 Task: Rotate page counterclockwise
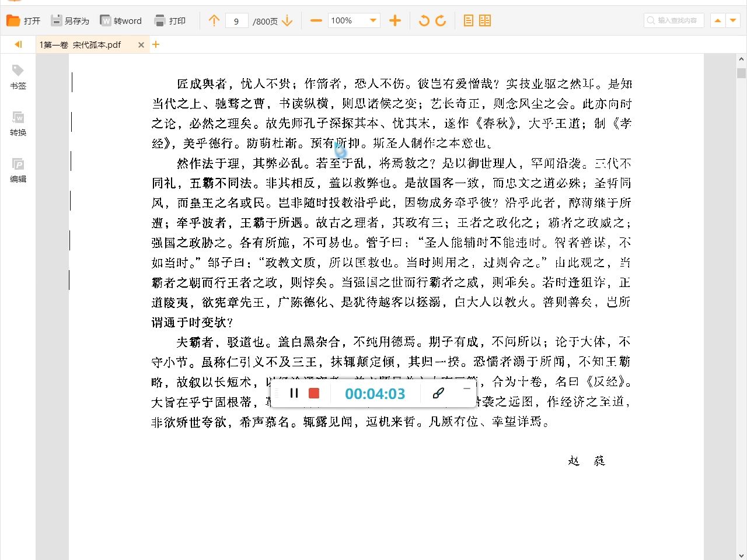tap(424, 21)
